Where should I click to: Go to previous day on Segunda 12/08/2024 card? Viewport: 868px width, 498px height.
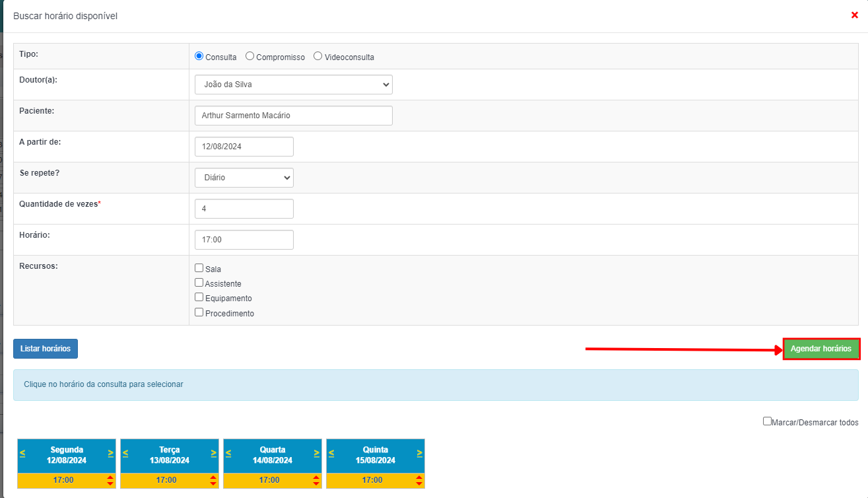point(22,453)
